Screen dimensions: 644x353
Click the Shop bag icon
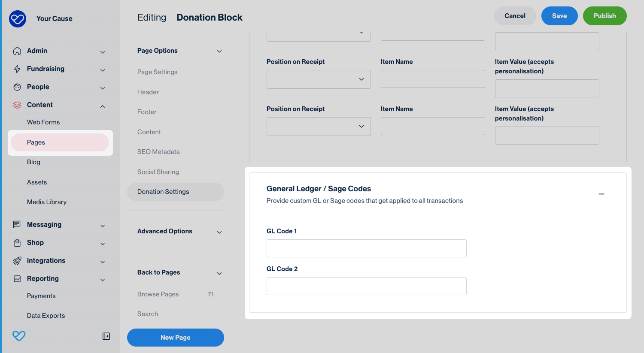pos(17,243)
